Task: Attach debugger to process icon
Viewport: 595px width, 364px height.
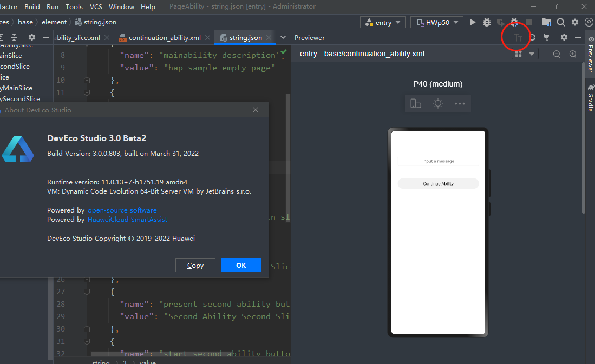Action: (x=514, y=22)
